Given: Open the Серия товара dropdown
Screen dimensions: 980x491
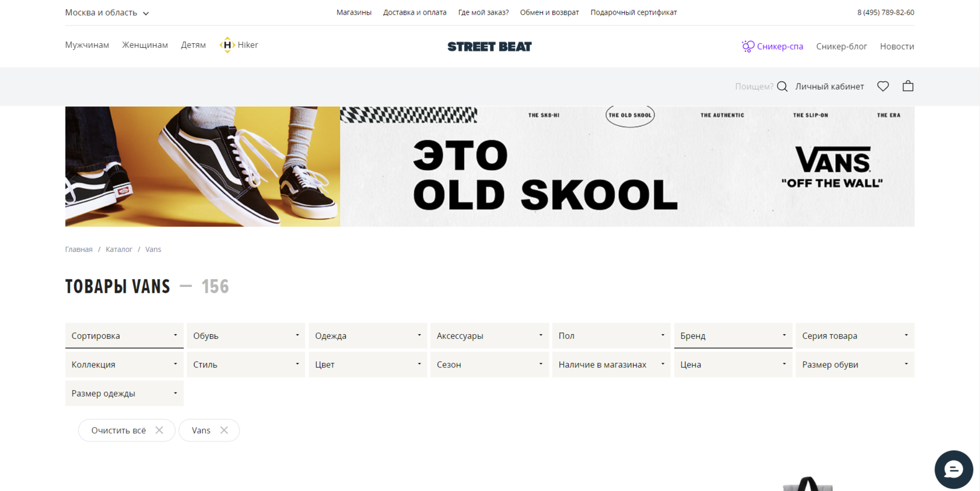Looking at the screenshot, I should (855, 336).
